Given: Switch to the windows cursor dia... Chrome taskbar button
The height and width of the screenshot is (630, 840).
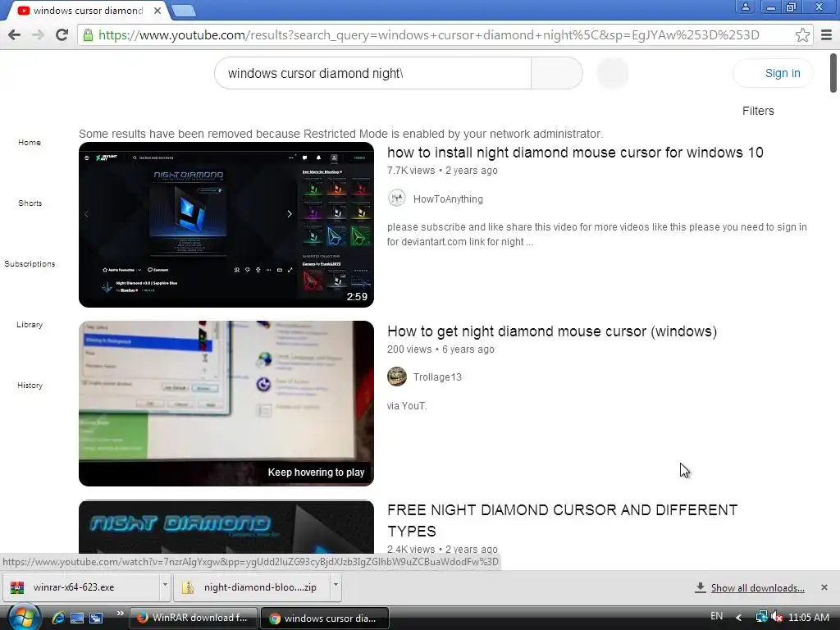Looking at the screenshot, I should tap(325, 619).
